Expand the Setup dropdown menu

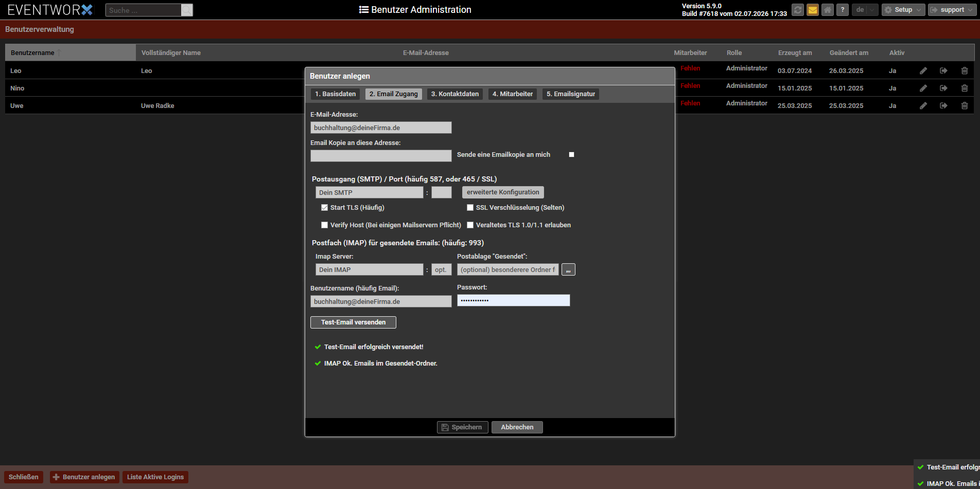click(x=903, y=10)
